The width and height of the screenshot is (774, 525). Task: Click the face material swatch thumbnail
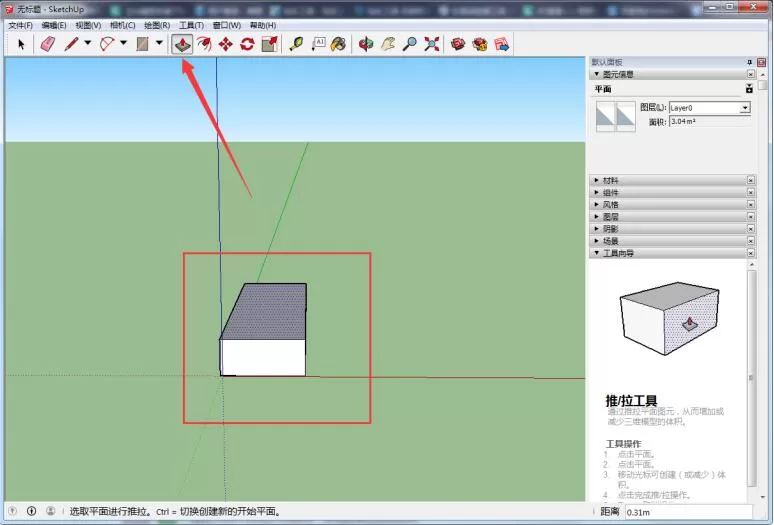point(616,116)
